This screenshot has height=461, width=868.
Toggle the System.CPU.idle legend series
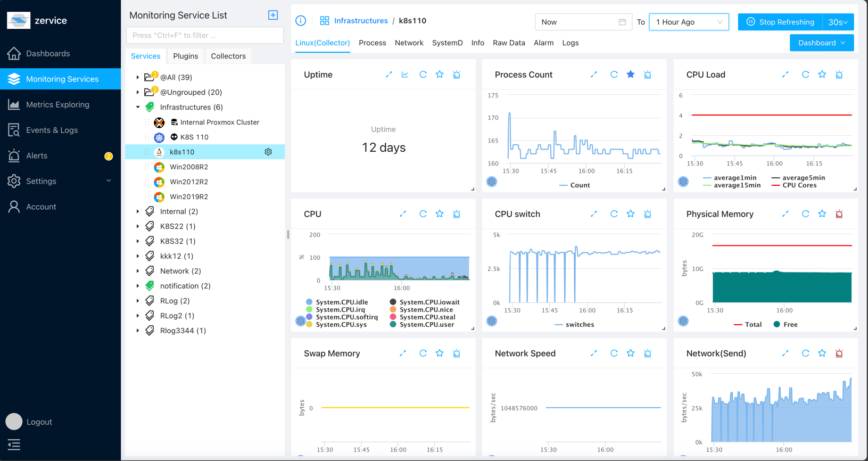341,302
